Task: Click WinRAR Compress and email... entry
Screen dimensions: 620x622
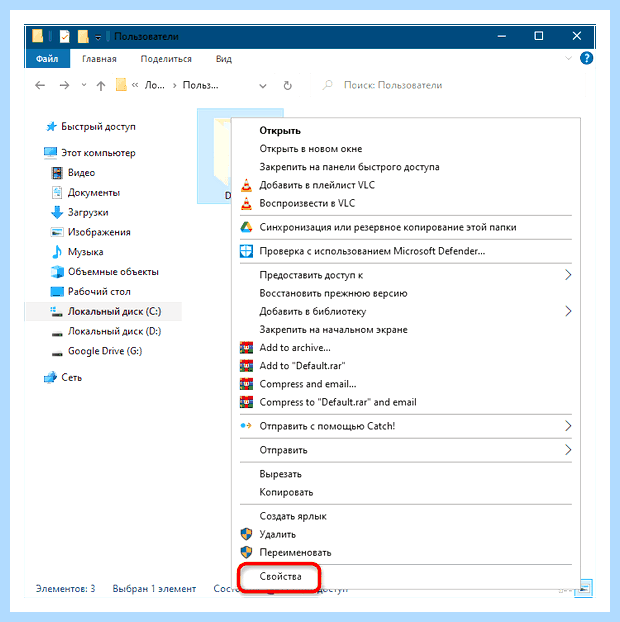Action: point(406,384)
